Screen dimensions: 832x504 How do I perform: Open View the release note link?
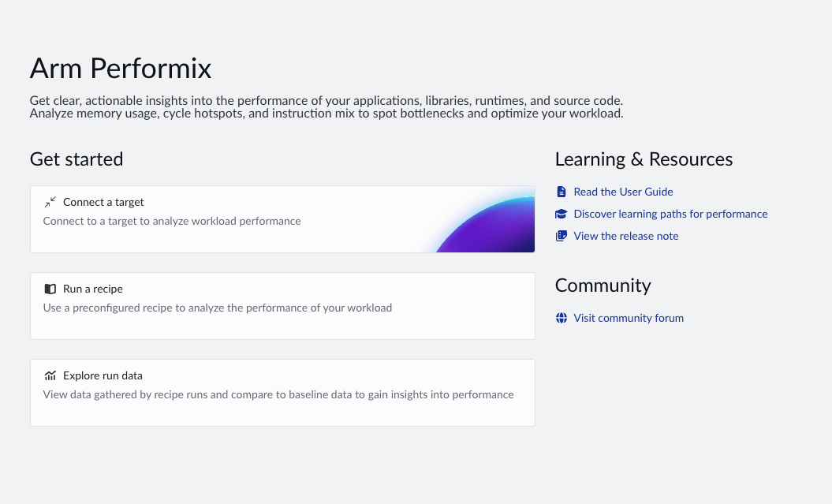tap(625, 236)
